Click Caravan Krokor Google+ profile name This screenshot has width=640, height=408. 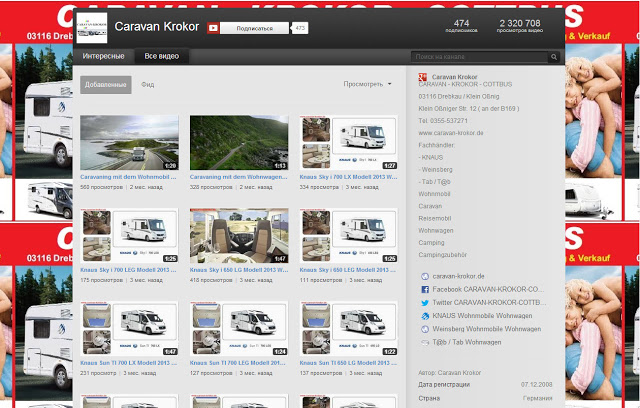[x=454, y=77]
